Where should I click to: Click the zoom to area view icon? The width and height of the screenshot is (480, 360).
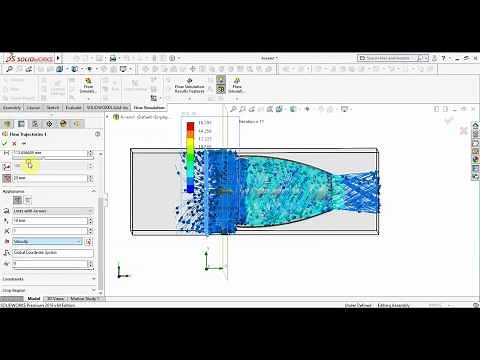(x=242, y=109)
